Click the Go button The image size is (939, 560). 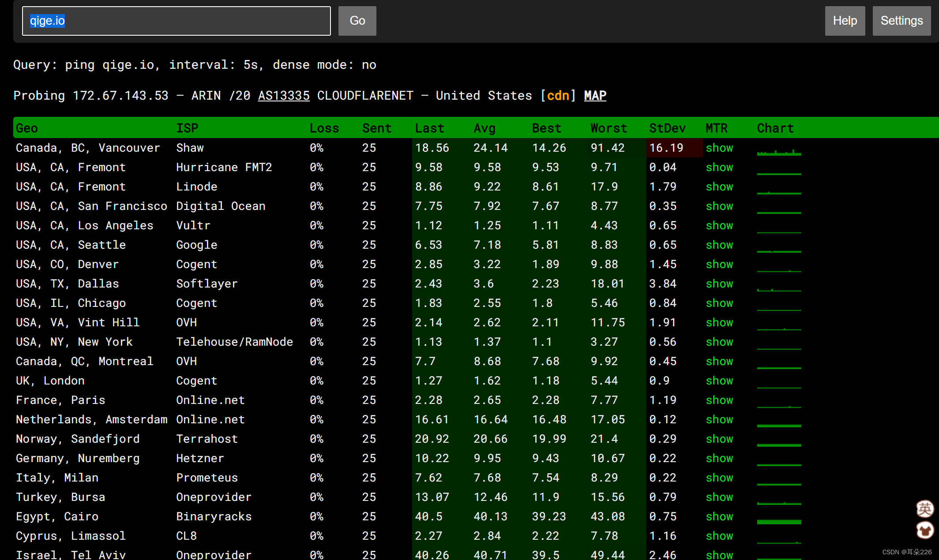(357, 21)
